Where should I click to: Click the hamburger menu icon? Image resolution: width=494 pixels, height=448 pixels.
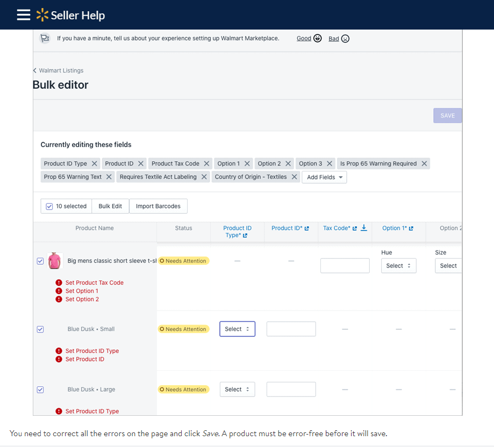[23, 15]
